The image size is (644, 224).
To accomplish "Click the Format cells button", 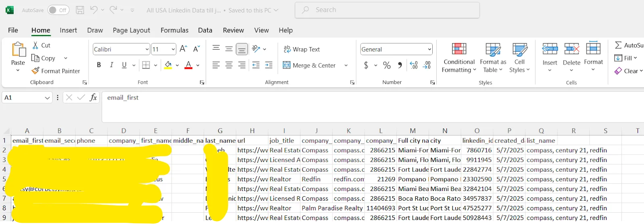I will 593,57.
